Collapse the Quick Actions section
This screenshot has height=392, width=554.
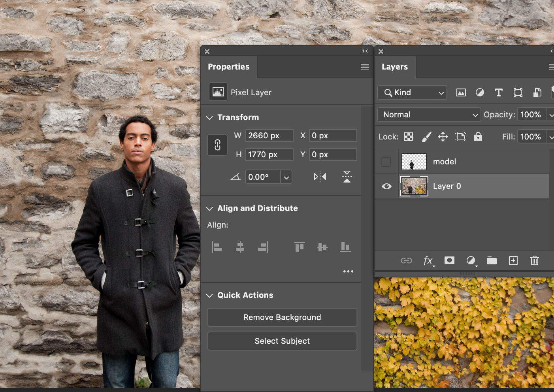pos(209,296)
